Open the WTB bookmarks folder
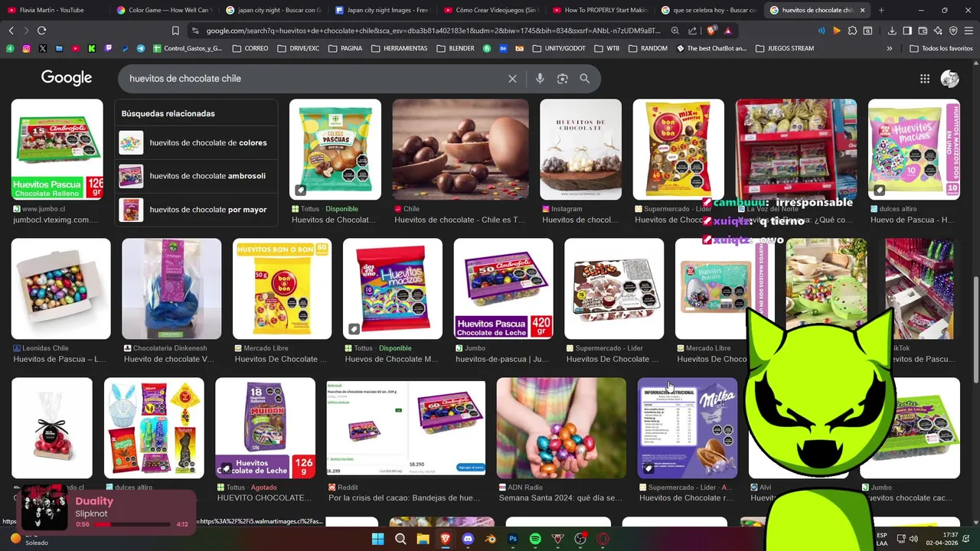The height and width of the screenshot is (551, 980). [x=606, y=48]
